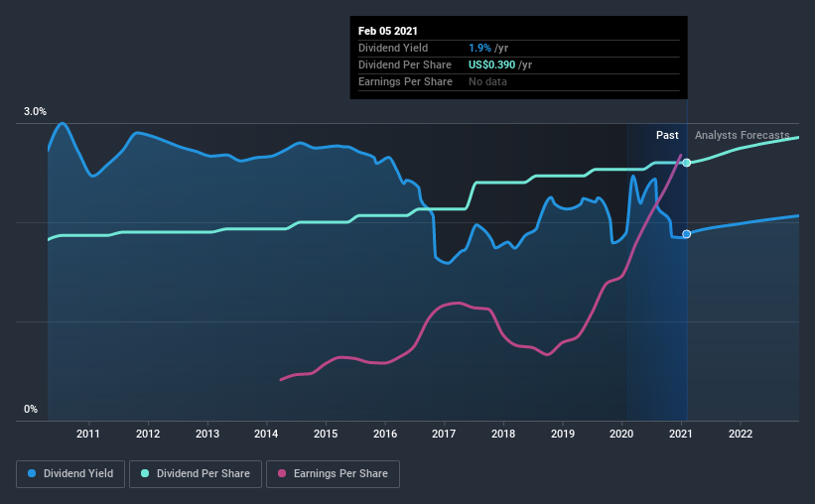The height and width of the screenshot is (504, 815).
Task: Click the 2014 x-axis label
Action: [266, 434]
